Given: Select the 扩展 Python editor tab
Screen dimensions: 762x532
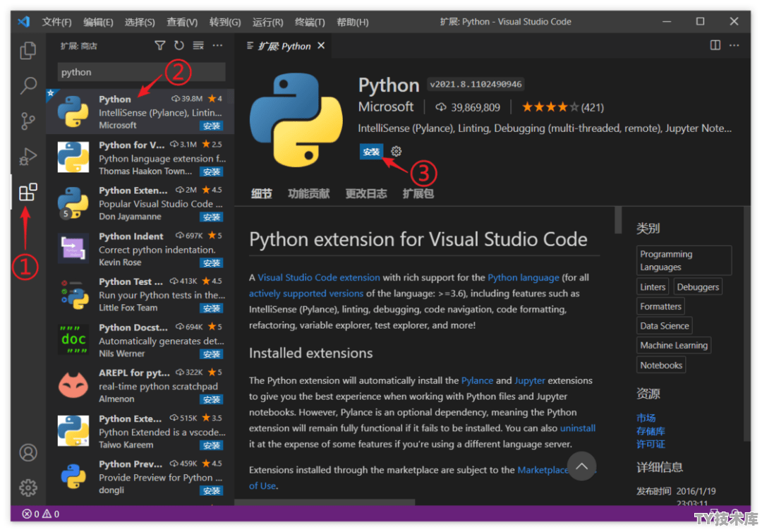Looking at the screenshot, I should (x=284, y=46).
